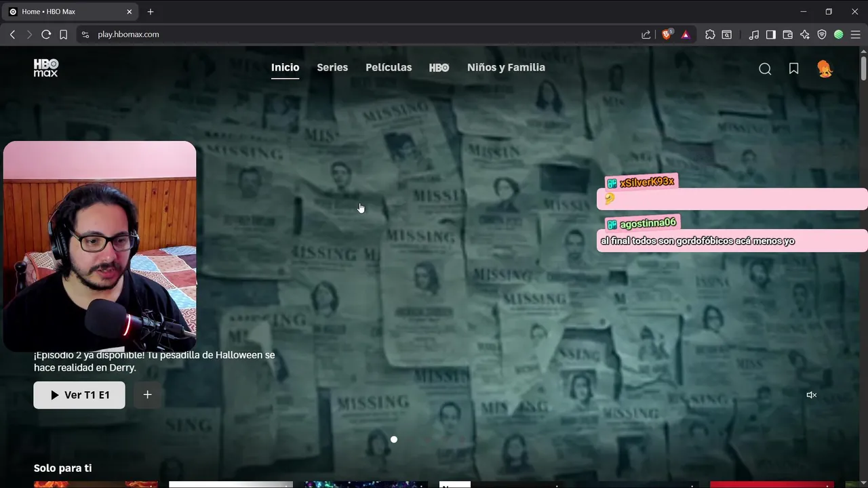Restore down the browser window
The image size is (868, 488).
pyautogui.click(x=829, y=12)
